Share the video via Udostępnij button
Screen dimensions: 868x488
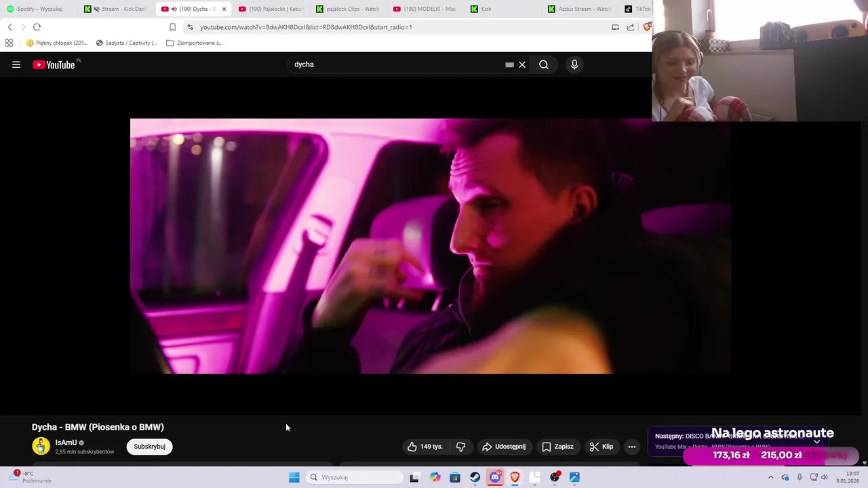(504, 447)
